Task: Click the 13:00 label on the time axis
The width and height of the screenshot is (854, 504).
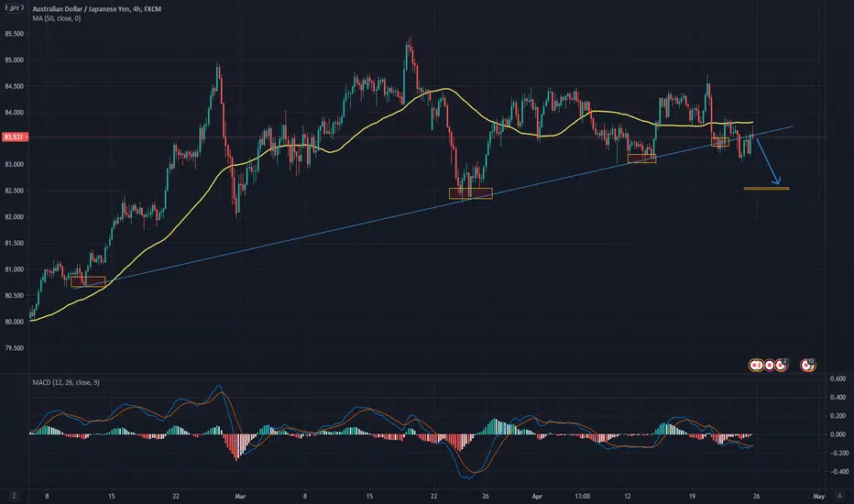Action: [x=582, y=497]
